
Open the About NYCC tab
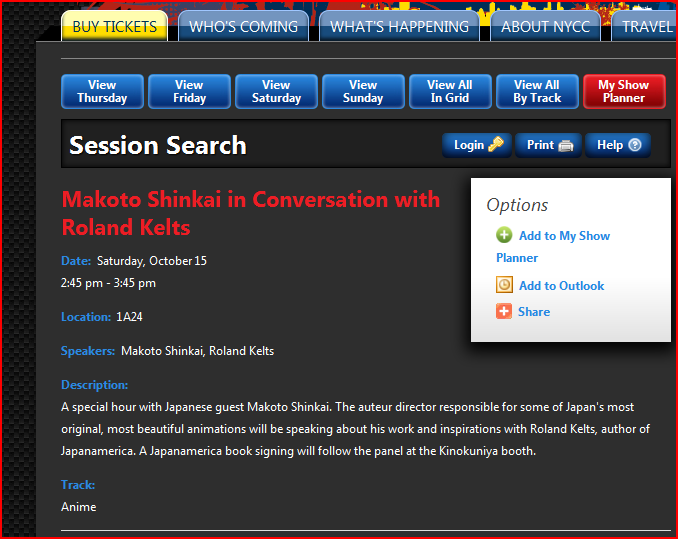(545, 27)
